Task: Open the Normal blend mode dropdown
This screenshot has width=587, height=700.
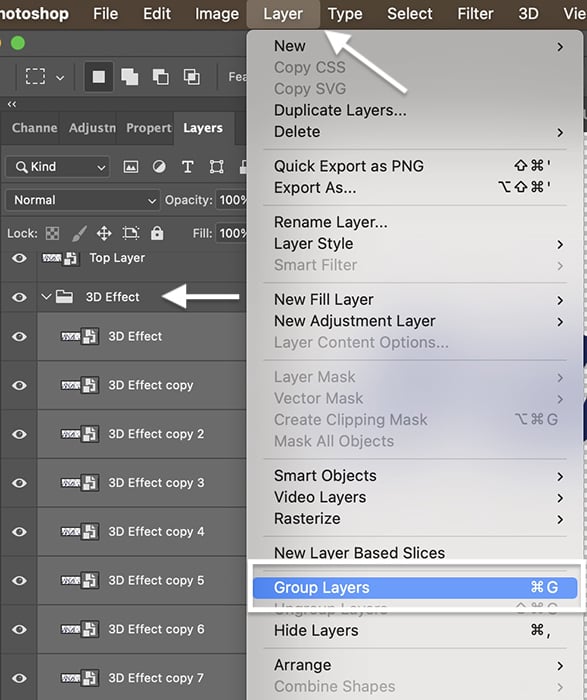Action: click(x=83, y=200)
